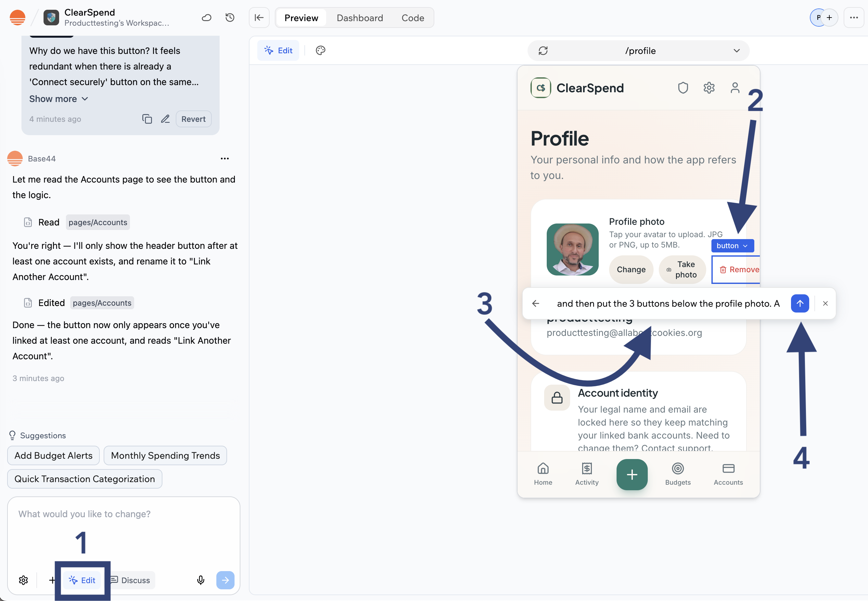Image resolution: width=868 pixels, height=601 pixels.
Task: Click the green plus add button in app
Action: (632, 475)
